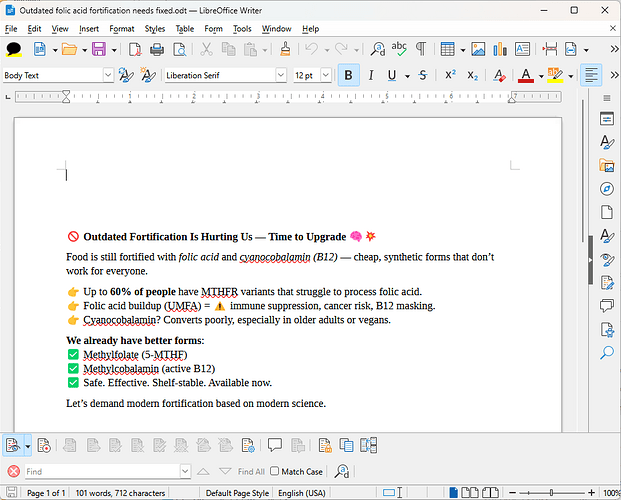Viewport: 621px width, 500px height.
Task: Open the Edit menu
Action: pos(34,29)
